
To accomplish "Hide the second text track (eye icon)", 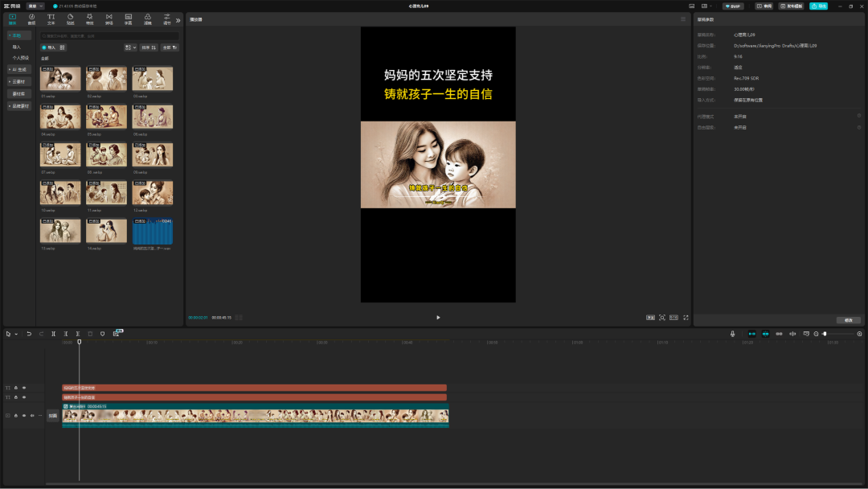I will [24, 397].
